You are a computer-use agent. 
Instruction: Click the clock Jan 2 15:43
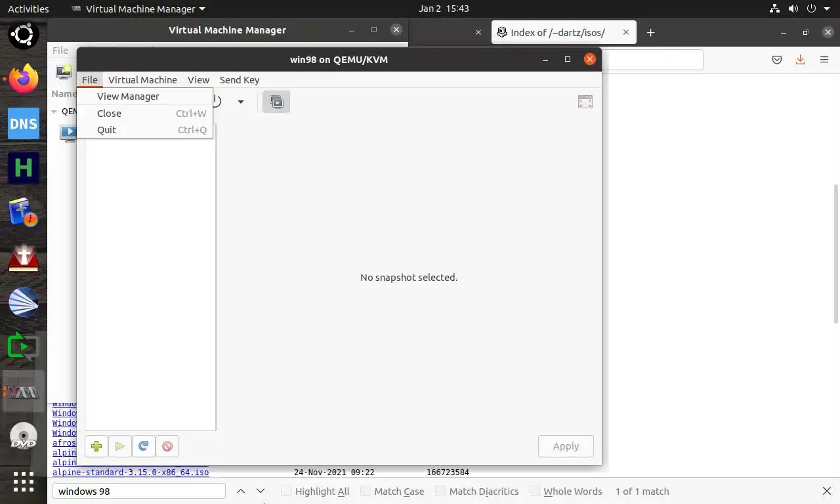point(444,9)
